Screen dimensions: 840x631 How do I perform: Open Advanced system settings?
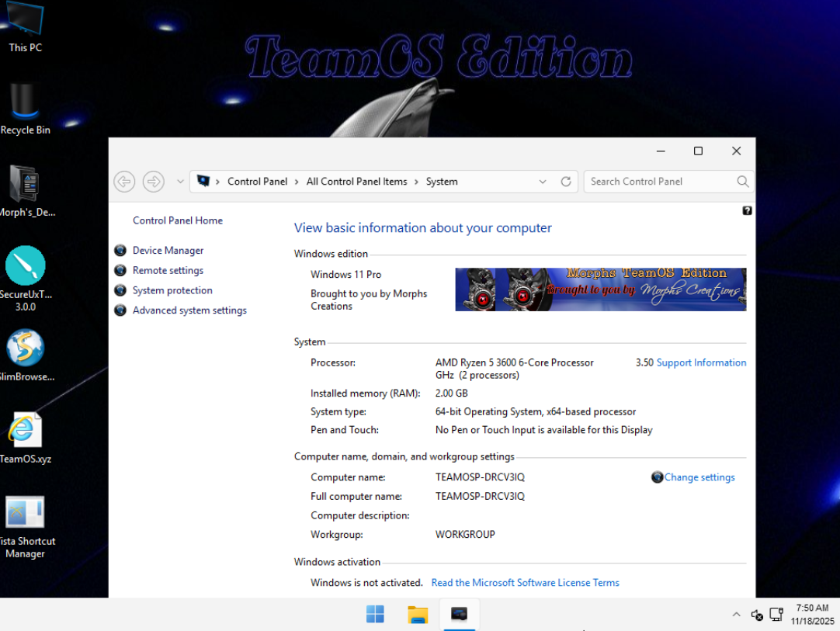(189, 310)
